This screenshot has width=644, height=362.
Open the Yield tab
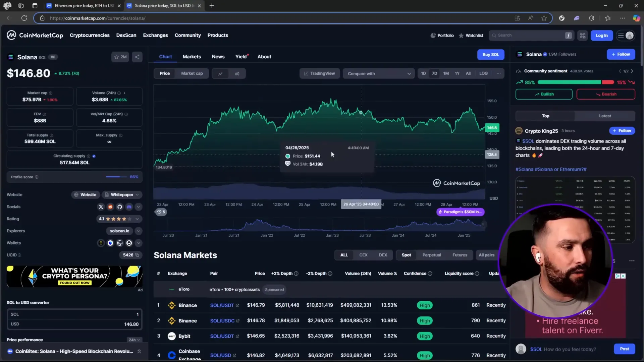pos(241,57)
